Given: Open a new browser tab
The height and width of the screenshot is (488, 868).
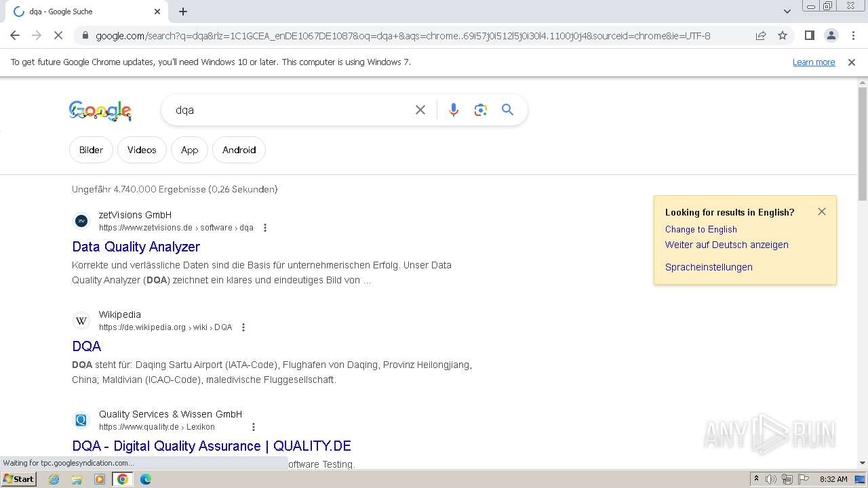Looking at the screenshot, I should 183,12.
